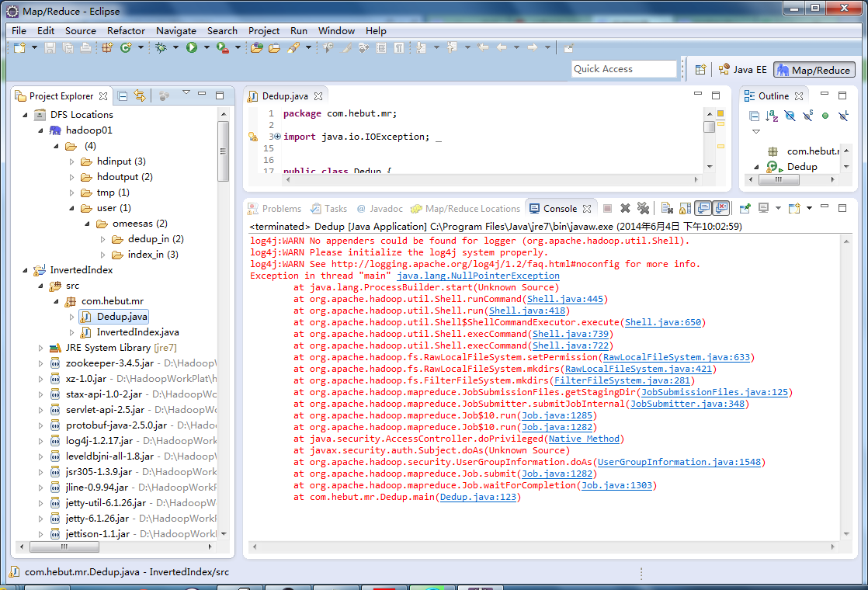This screenshot has height=590, width=868.
Task: Click the New wizard toolbar icon
Action: click(19, 47)
